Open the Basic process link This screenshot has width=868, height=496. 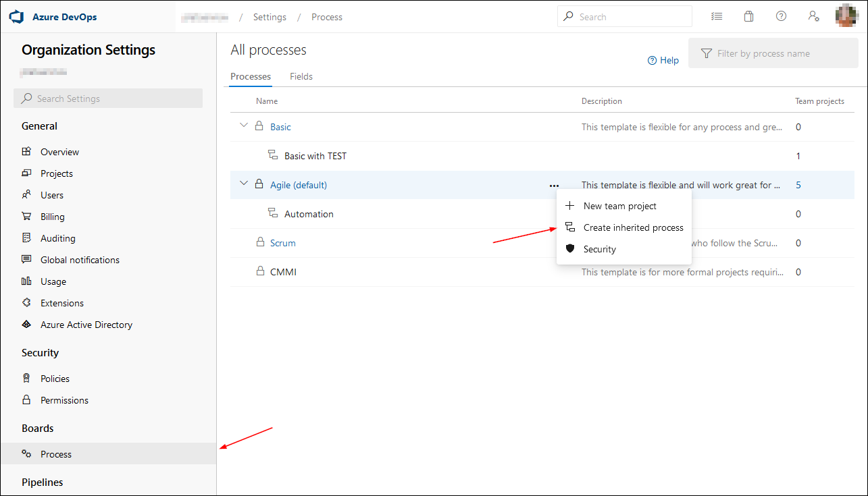pyautogui.click(x=280, y=127)
